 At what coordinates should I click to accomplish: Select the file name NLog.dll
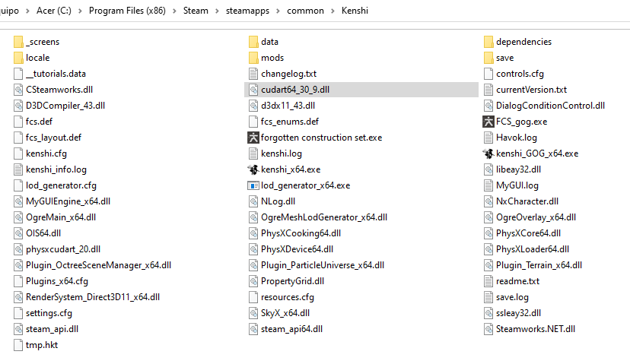tap(278, 201)
